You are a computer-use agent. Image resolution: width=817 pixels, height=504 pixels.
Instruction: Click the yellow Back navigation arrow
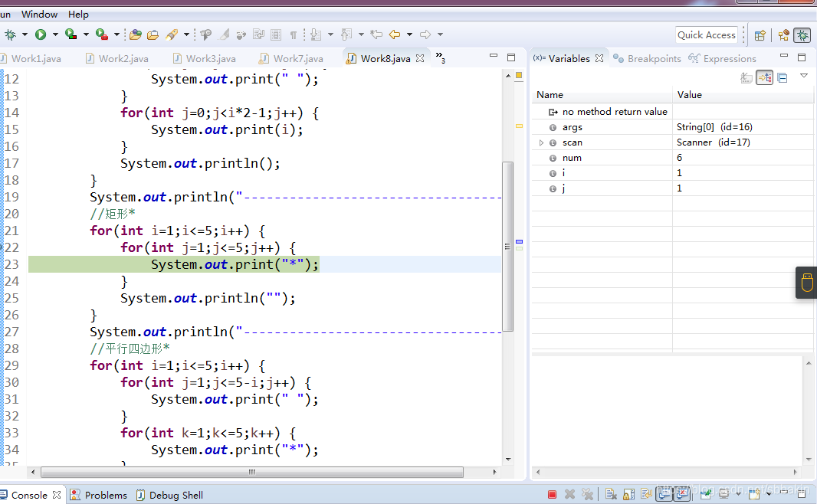tap(395, 35)
